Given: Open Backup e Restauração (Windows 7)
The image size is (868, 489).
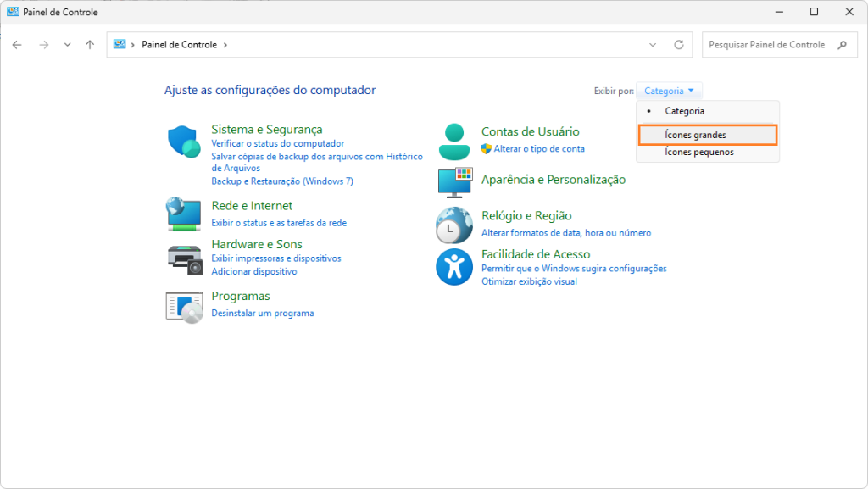Looking at the screenshot, I should [281, 181].
